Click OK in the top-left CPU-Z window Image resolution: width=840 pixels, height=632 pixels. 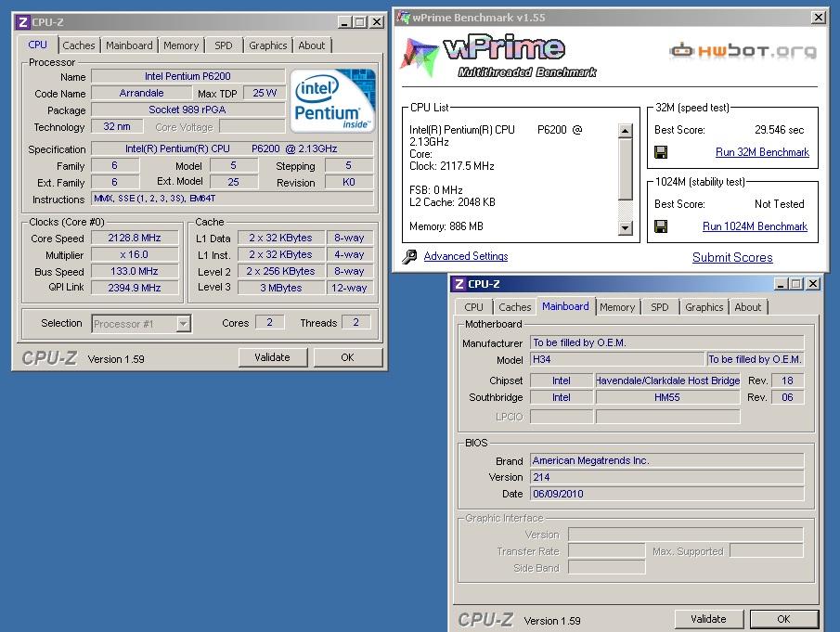point(348,357)
